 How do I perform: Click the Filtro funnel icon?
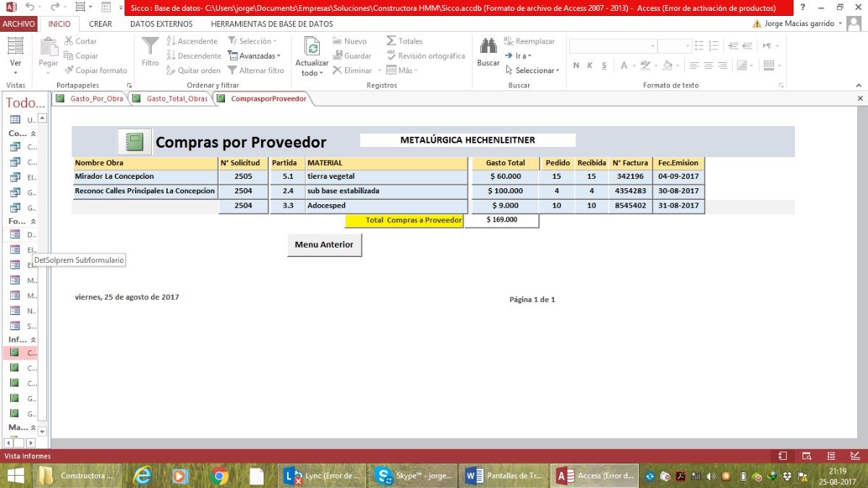click(x=150, y=47)
